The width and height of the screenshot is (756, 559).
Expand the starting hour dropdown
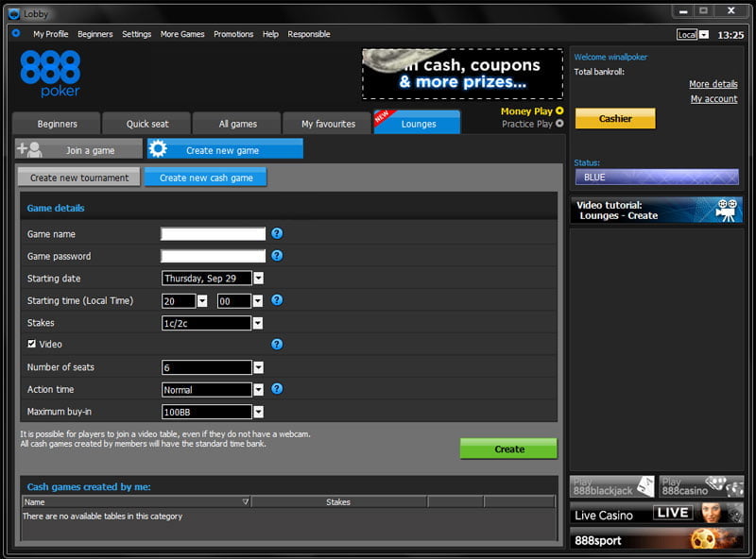point(202,300)
